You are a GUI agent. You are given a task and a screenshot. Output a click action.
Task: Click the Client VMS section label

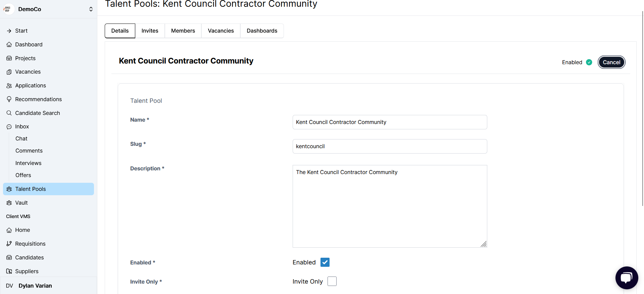pos(18,216)
